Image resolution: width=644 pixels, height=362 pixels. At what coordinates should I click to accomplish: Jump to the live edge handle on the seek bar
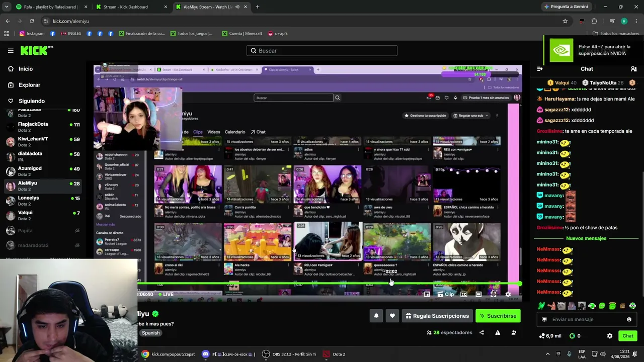point(519,284)
